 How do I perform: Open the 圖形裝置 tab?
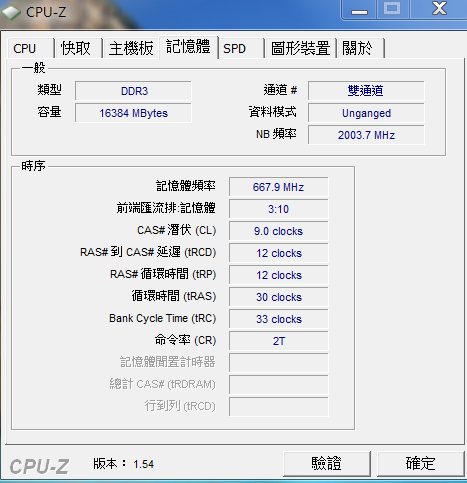point(300,49)
